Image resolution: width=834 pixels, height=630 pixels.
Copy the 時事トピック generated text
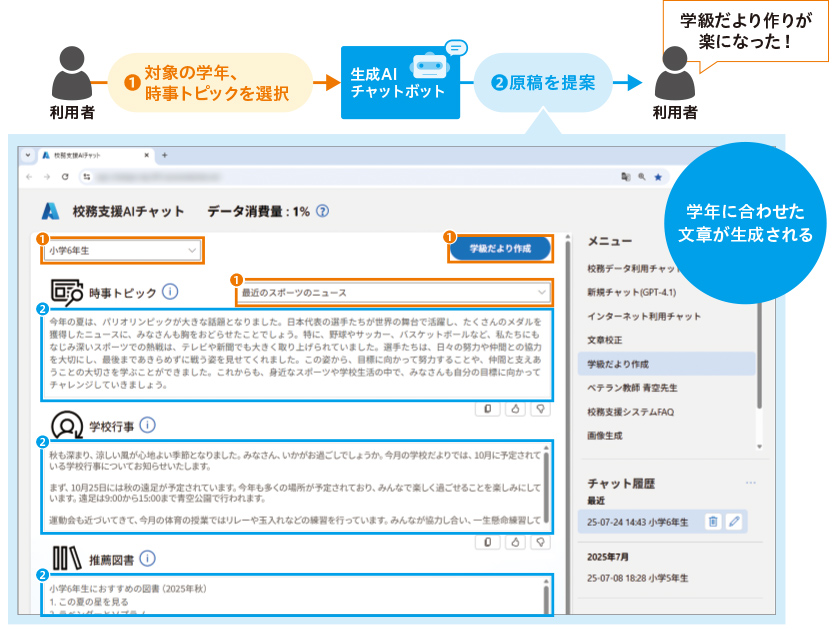tap(487, 408)
